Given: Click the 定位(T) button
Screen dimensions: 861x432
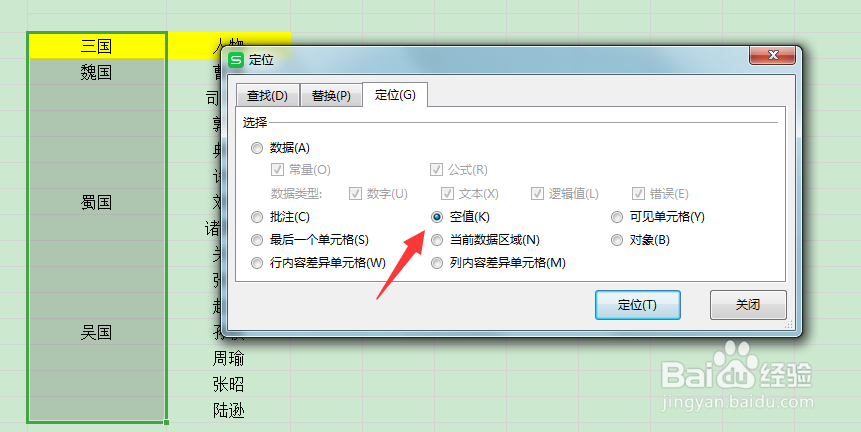Looking at the screenshot, I should point(638,305).
